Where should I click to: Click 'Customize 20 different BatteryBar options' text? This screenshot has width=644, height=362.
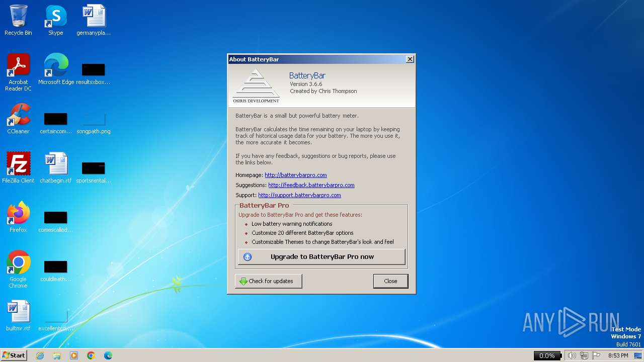click(302, 233)
